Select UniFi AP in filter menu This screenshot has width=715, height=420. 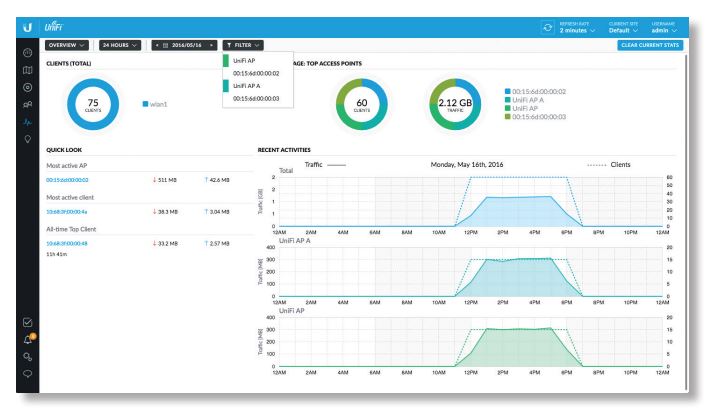(x=258, y=61)
